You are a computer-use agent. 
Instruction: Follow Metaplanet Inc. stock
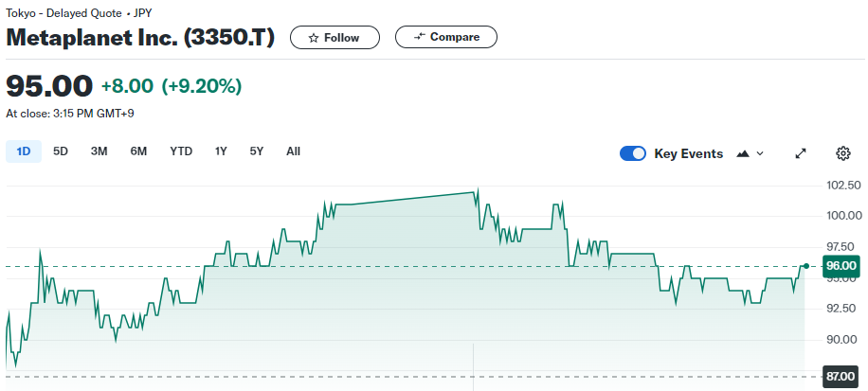pos(334,38)
